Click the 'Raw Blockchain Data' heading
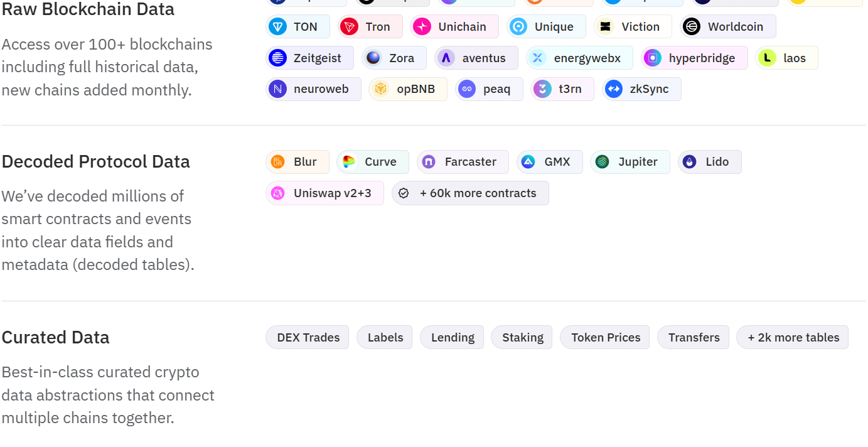 88,9
